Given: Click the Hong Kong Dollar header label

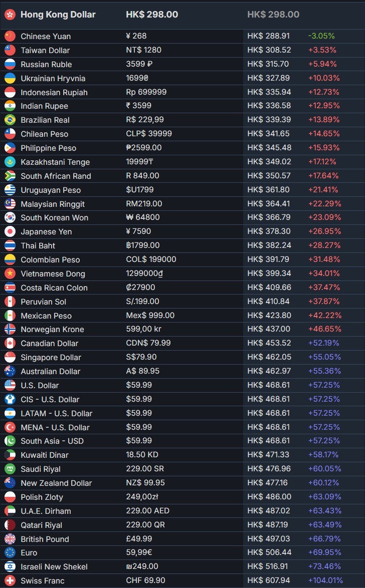Looking at the screenshot, I should (58, 15).
